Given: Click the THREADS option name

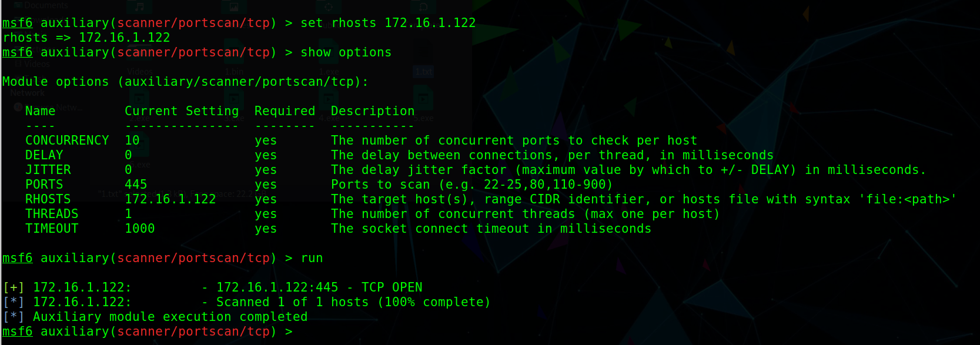Looking at the screenshot, I should (x=52, y=214).
